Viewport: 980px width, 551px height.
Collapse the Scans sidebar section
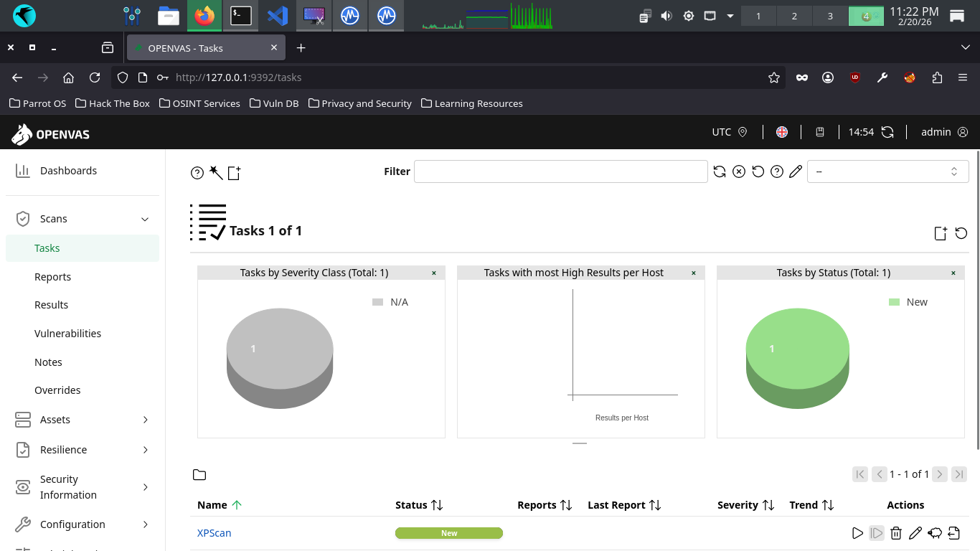(x=145, y=219)
